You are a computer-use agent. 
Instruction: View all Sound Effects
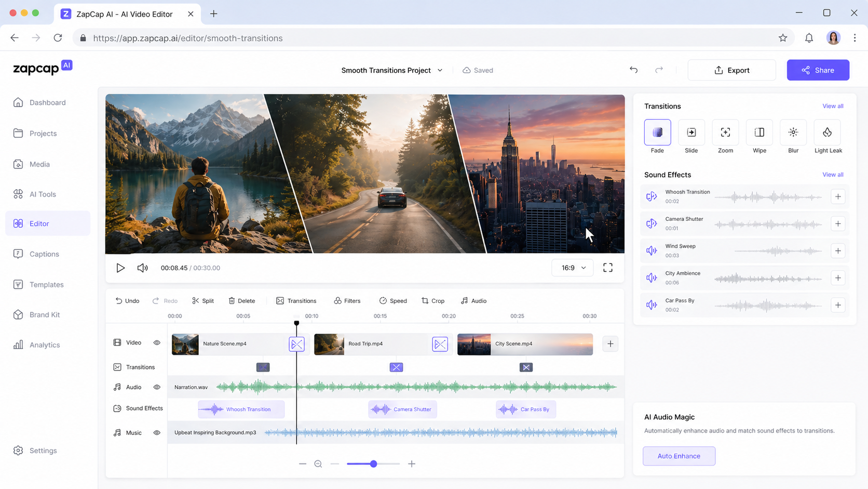point(833,175)
